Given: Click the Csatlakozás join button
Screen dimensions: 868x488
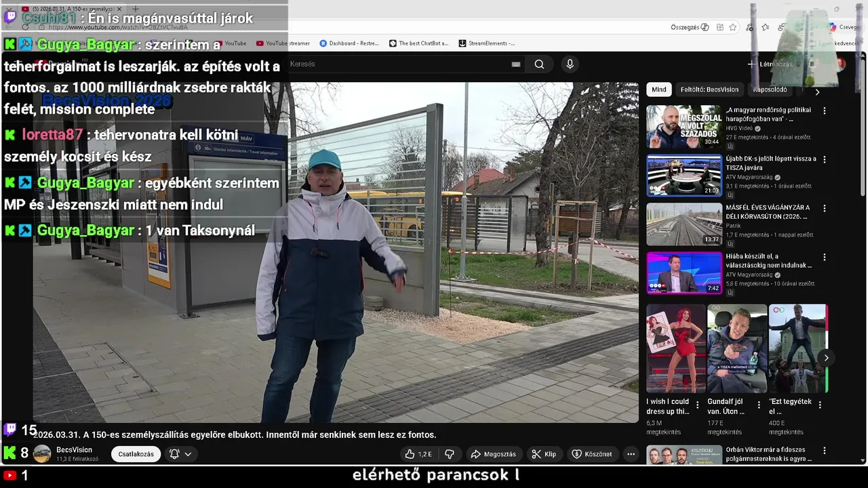Looking at the screenshot, I should click(136, 454).
